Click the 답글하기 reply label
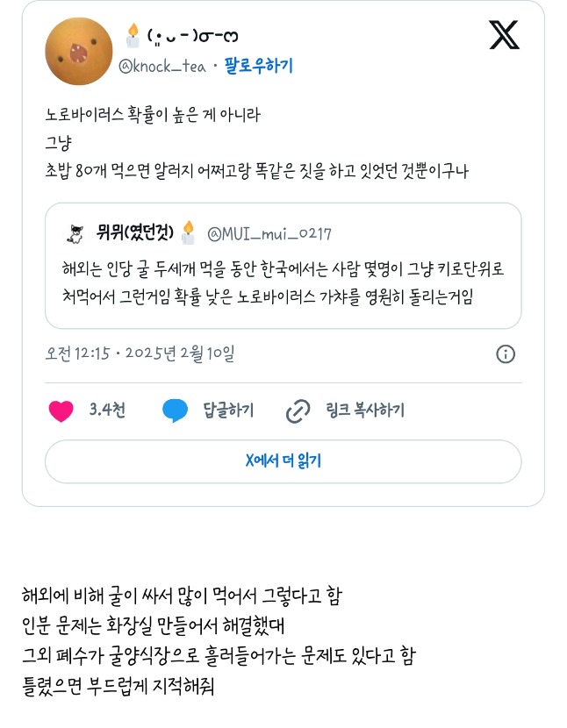Viewport: 567px width, 728px height. point(228,410)
